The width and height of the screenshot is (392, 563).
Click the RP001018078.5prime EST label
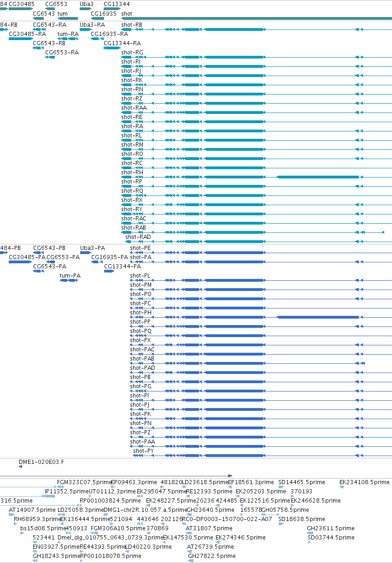pos(111,556)
